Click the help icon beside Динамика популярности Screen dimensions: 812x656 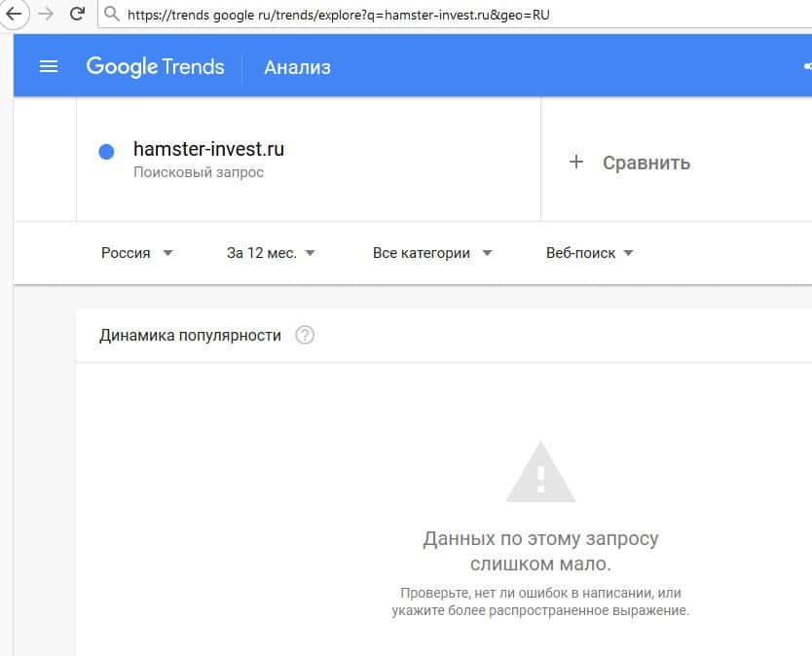(x=305, y=336)
